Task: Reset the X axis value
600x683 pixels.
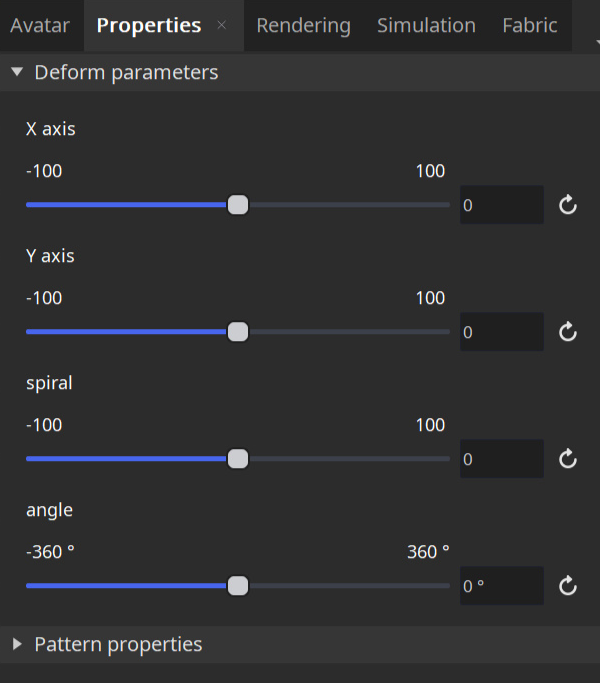Action: coord(568,206)
